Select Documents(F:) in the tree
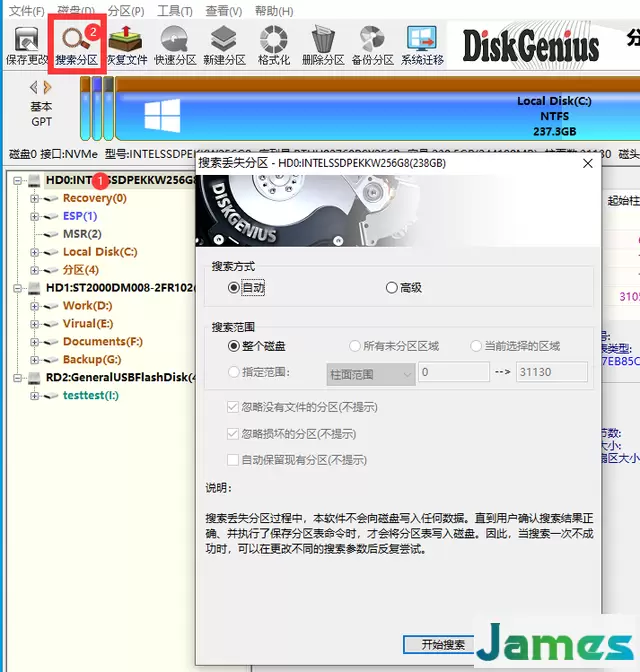The image size is (640, 672). [103, 342]
